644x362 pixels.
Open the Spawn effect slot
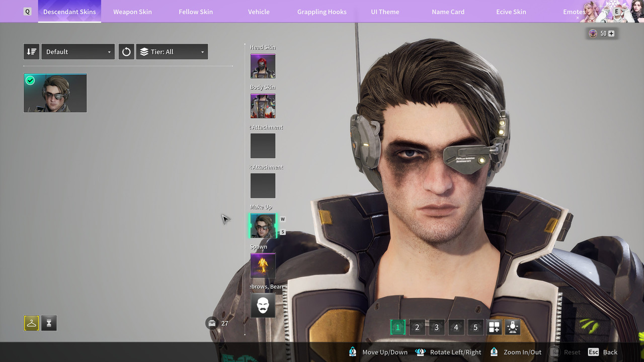click(x=263, y=265)
